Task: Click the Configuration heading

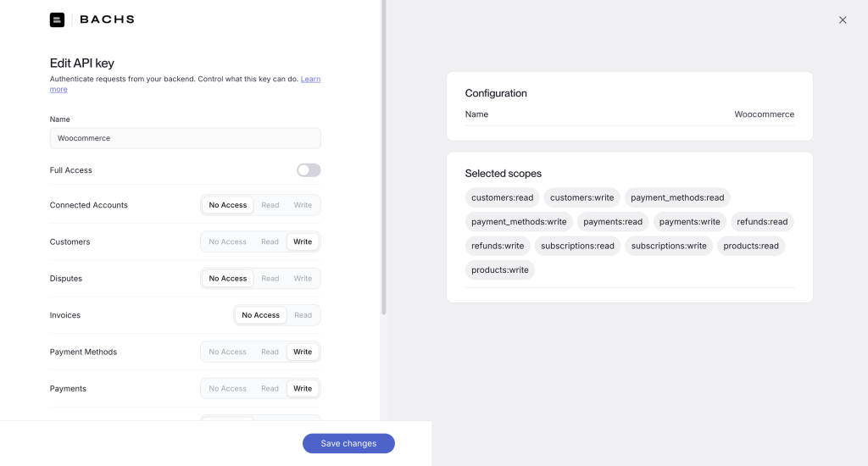Action: 496,93
